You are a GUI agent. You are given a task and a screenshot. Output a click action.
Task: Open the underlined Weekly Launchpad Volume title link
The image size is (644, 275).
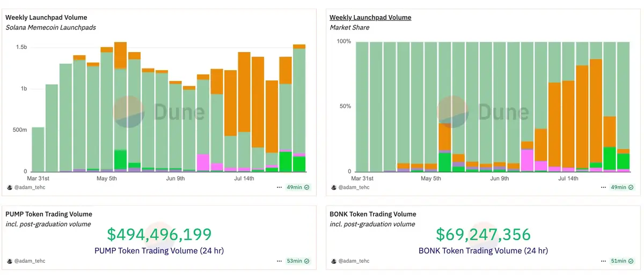click(370, 18)
